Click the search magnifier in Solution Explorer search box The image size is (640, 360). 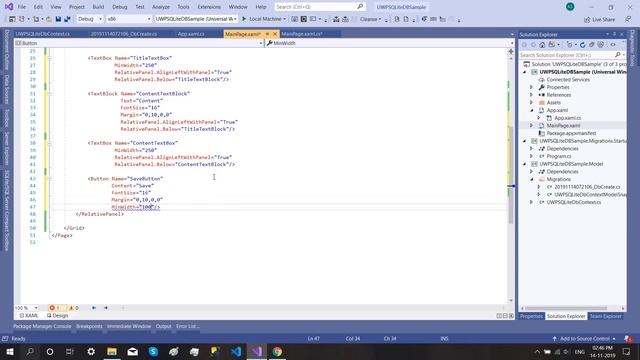(618, 55)
